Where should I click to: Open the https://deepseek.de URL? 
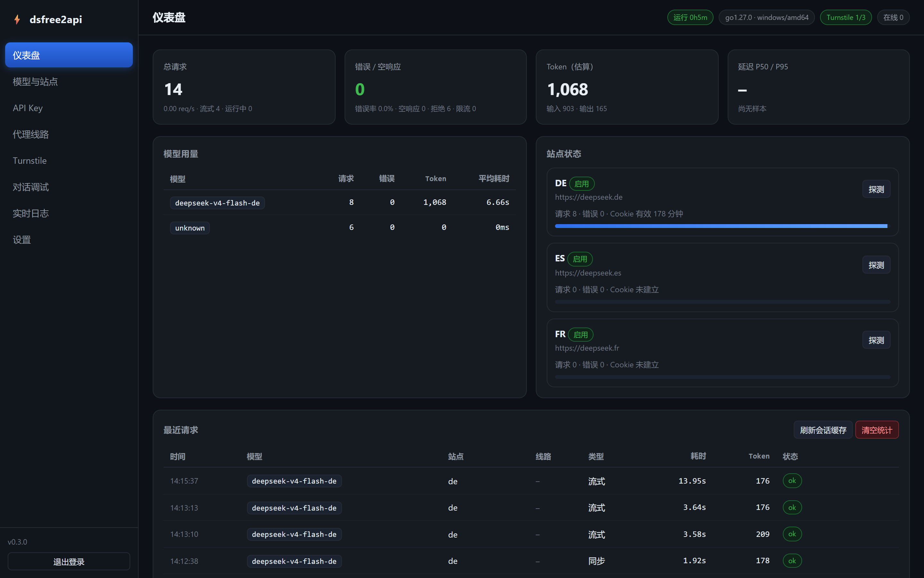(x=588, y=197)
